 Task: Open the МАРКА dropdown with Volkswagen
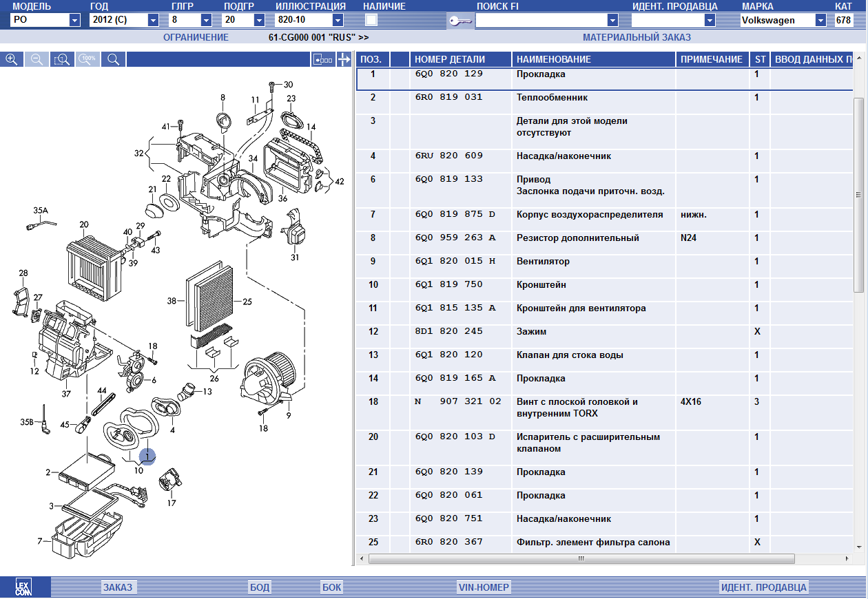820,21
